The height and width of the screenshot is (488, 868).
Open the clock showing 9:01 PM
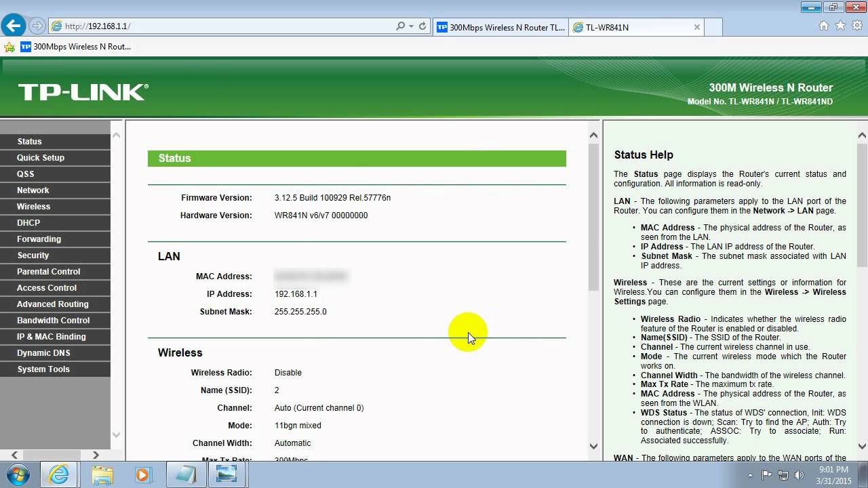(x=833, y=474)
